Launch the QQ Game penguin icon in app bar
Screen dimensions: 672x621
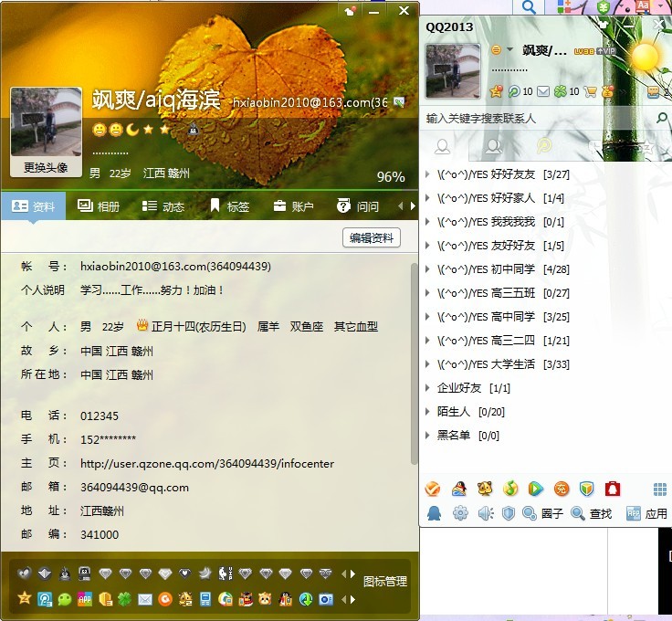point(459,489)
